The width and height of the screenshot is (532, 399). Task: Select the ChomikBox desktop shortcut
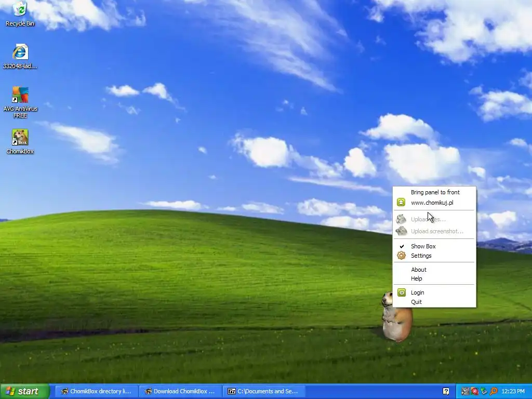(x=20, y=142)
